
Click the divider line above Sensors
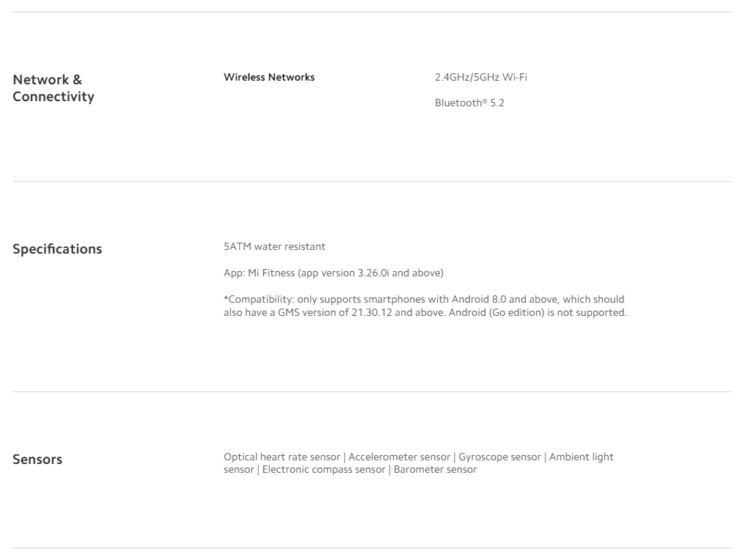(372, 391)
